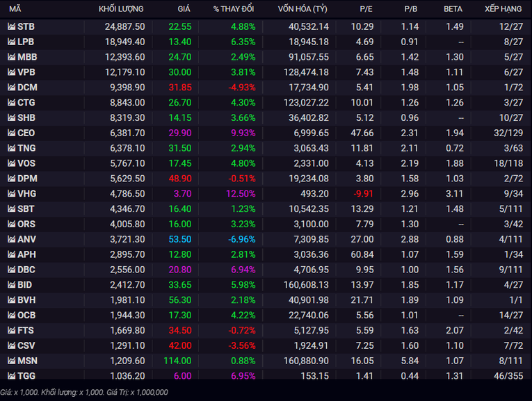This screenshot has height=401, width=532.
Task: Open the MBB ticker symbol
Action: pos(27,57)
